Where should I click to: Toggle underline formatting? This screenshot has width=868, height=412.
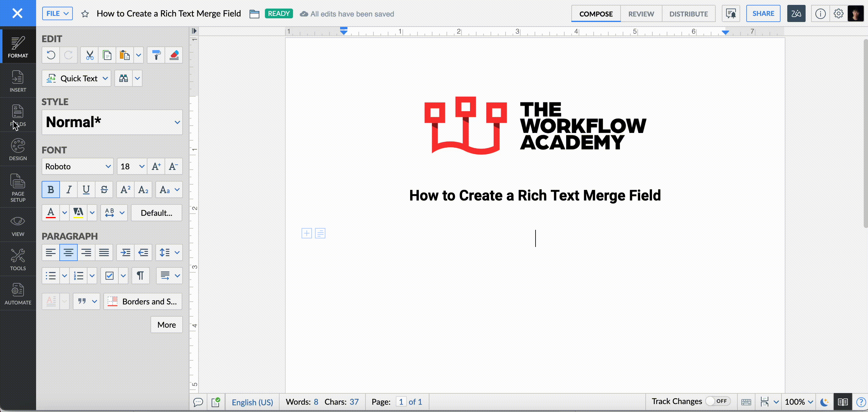click(x=86, y=190)
